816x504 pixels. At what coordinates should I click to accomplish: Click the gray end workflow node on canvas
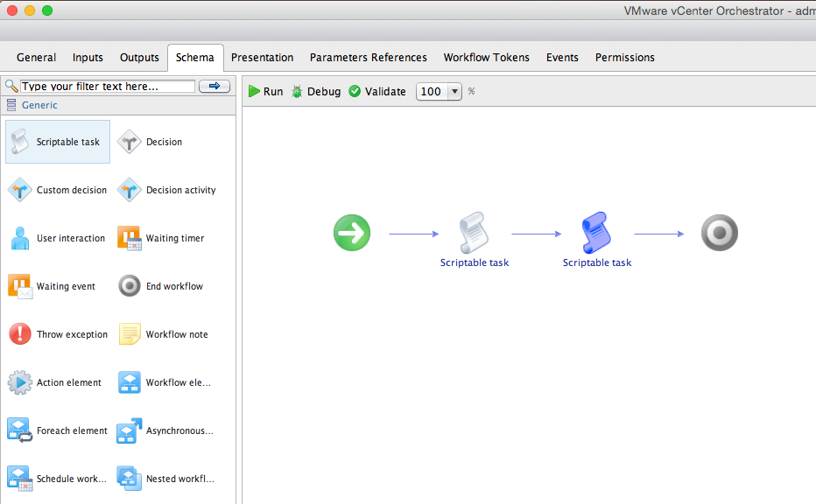tap(720, 234)
